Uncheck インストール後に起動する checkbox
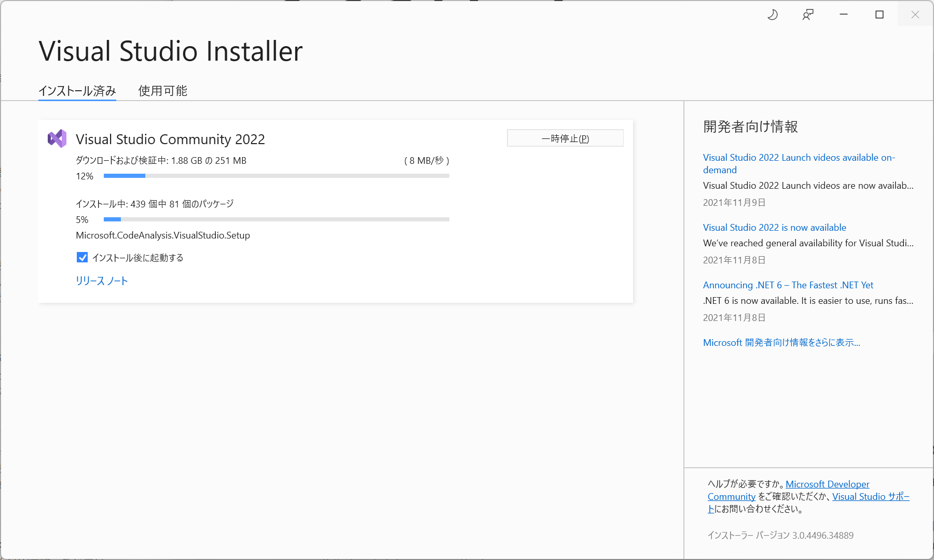The width and height of the screenshot is (934, 560). (82, 257)
